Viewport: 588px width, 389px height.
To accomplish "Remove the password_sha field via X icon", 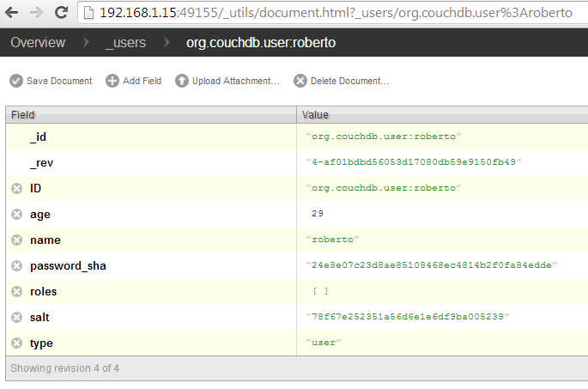I will point(17,266).
